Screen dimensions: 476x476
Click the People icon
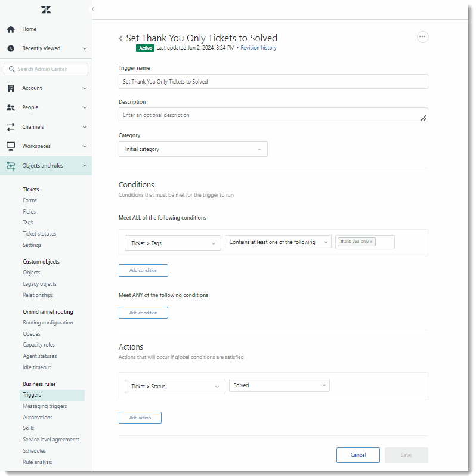click(x=11, y=107)
